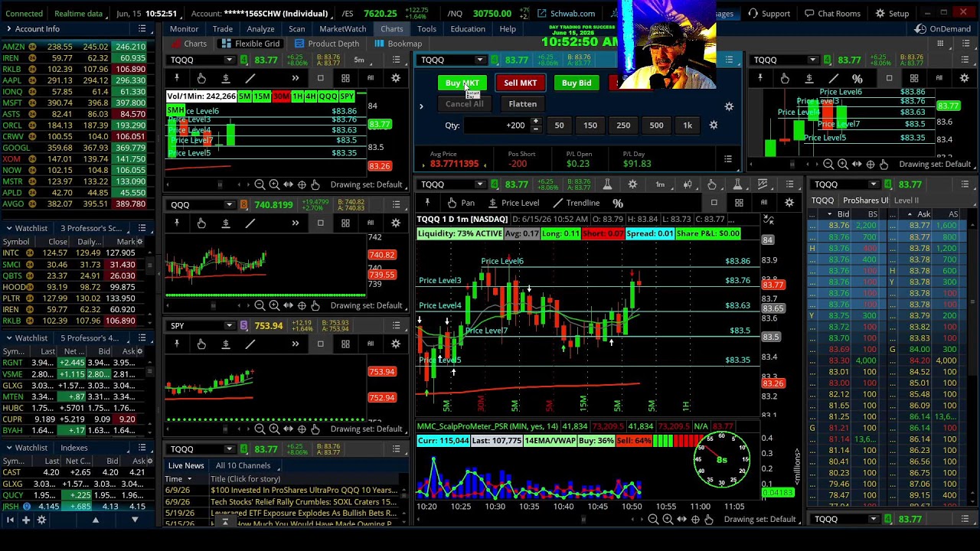This screenshot has width=980, height=551.
Task: Select hand tool in top-left TQQQ 5m chart toolbar
Action: coord(201,78)
